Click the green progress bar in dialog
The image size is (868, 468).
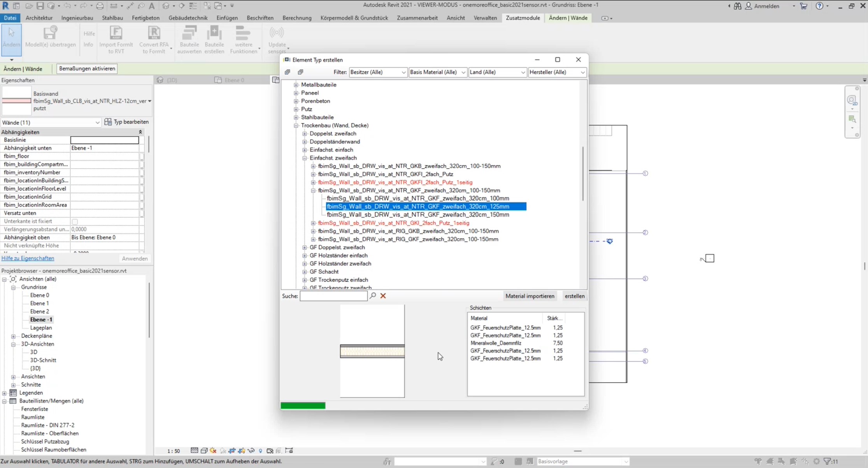pyautogui.click(x=303, y=406)
